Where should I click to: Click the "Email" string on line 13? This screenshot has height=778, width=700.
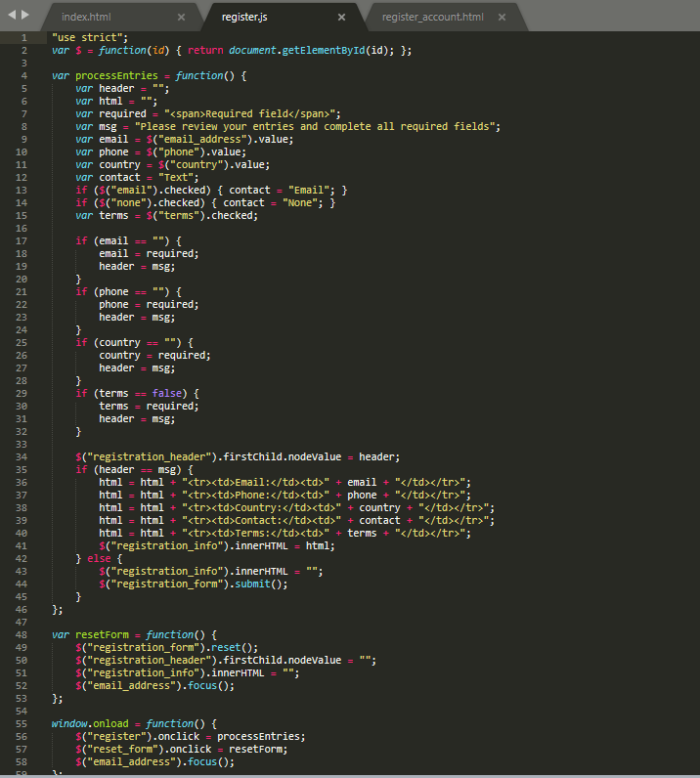pyautogui.click(x=309, y=191)
